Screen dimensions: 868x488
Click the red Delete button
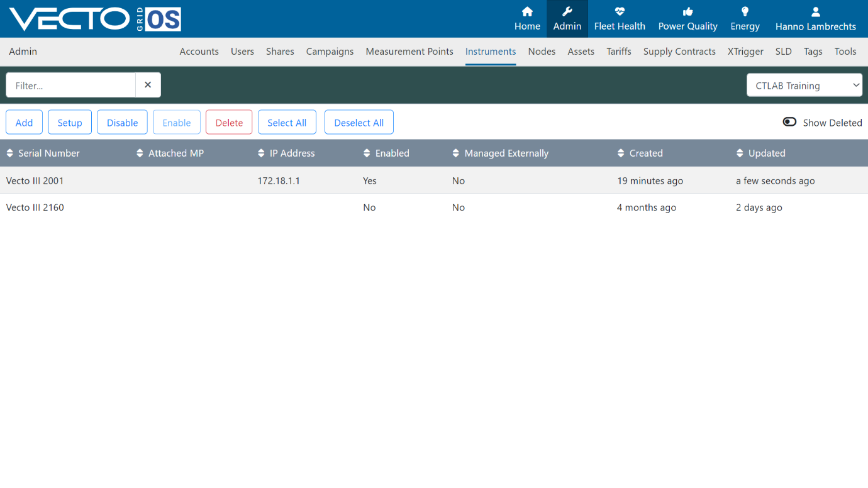click(x=229, y=123)
